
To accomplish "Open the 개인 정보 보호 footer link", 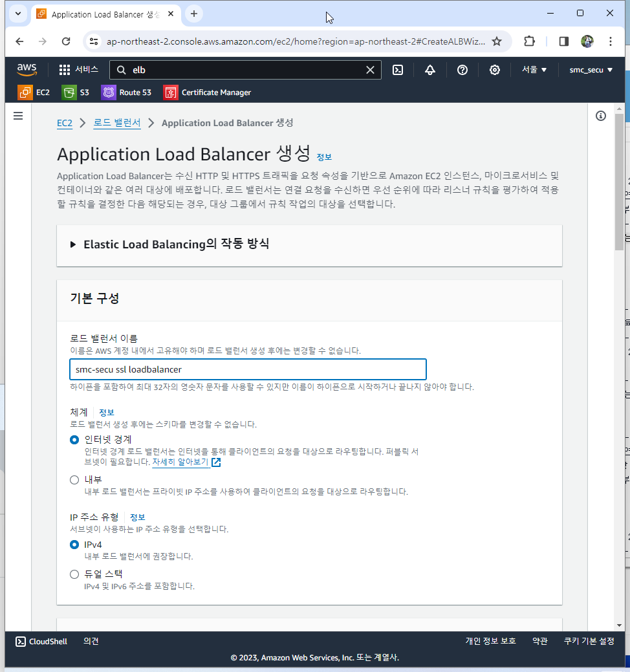I will tap(490, 641).
